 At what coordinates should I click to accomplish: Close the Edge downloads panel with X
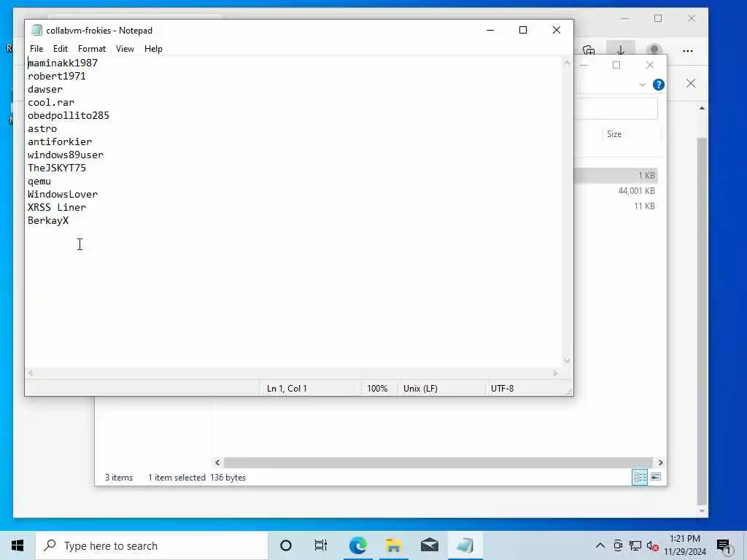point(691,84)
